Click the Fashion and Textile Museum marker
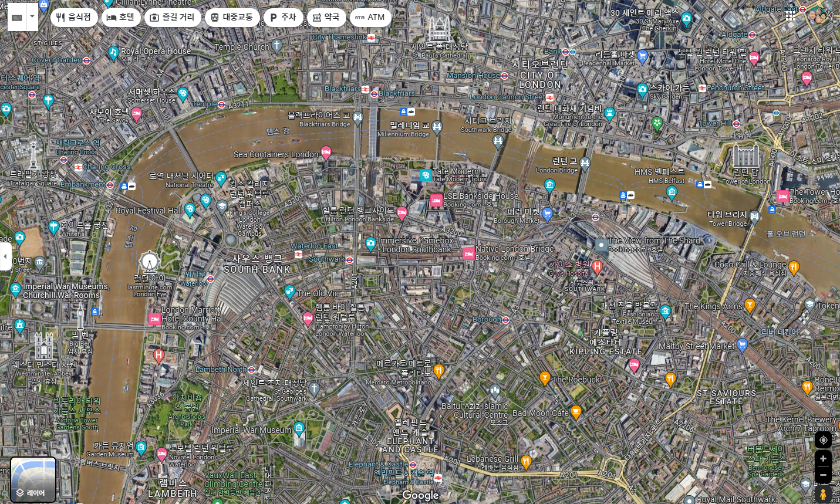 tap(665, 311)
